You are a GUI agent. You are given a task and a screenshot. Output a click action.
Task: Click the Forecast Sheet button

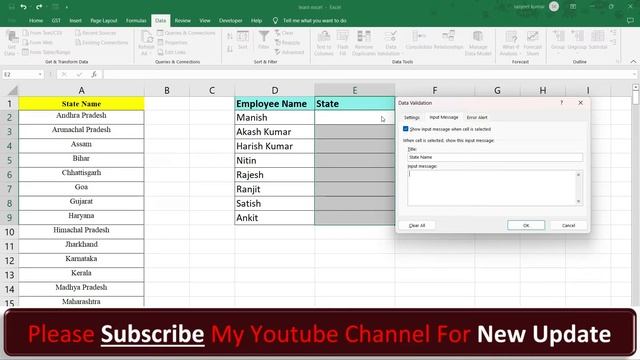tap(532, 43)
